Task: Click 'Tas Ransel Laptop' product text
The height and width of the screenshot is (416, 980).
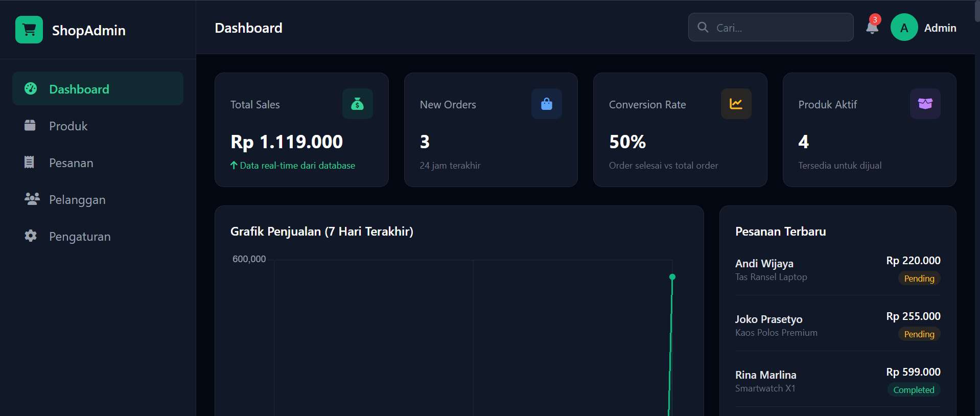Action: [x=771, y=277]
